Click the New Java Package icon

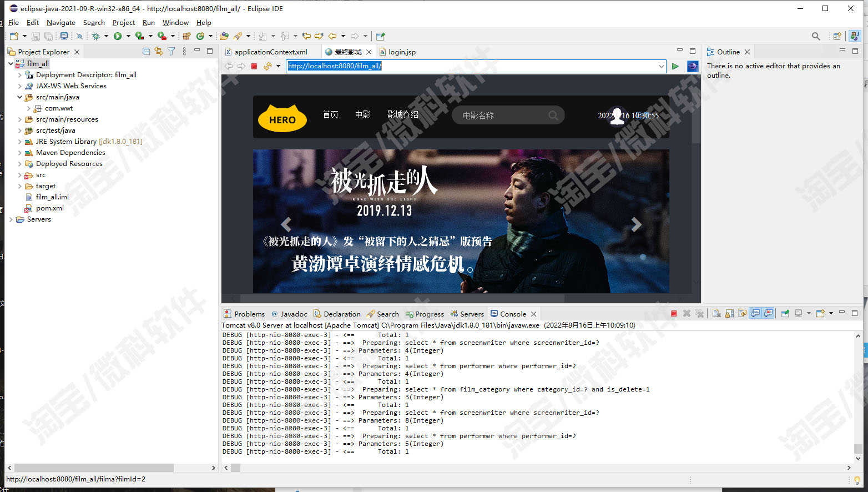[x=186, y=36]
